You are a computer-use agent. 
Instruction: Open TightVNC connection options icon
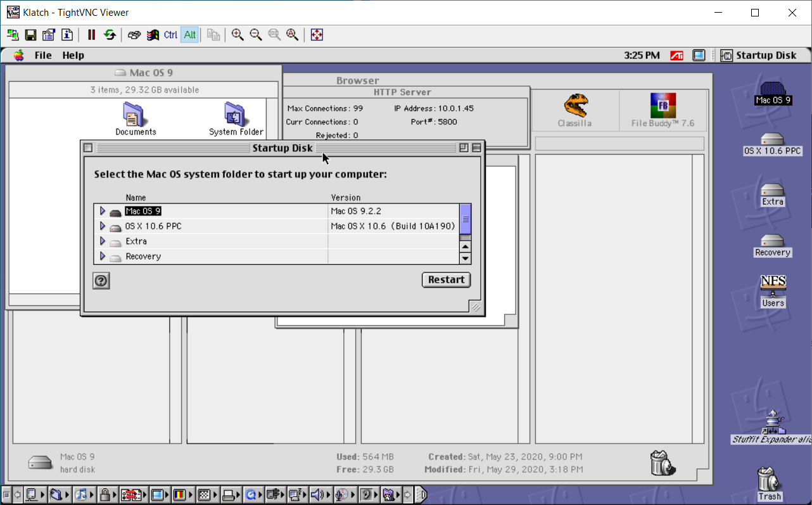coord(49,35)
